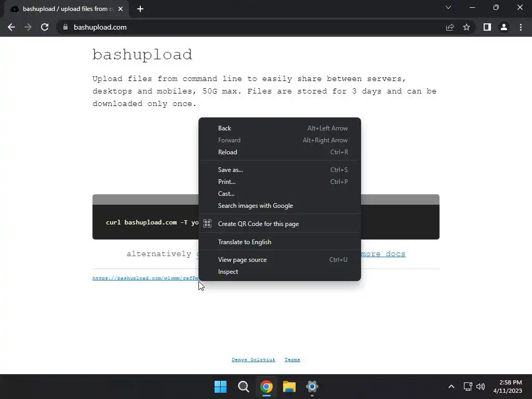The image size is (532, 399).
Task: Share this page using the share icon
Action: point(450,27)
